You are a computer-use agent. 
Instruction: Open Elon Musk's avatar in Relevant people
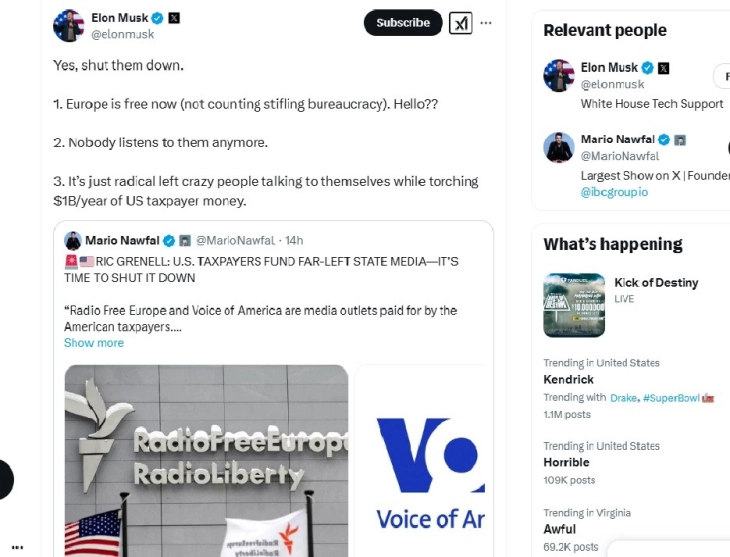[x=559, y=76]
